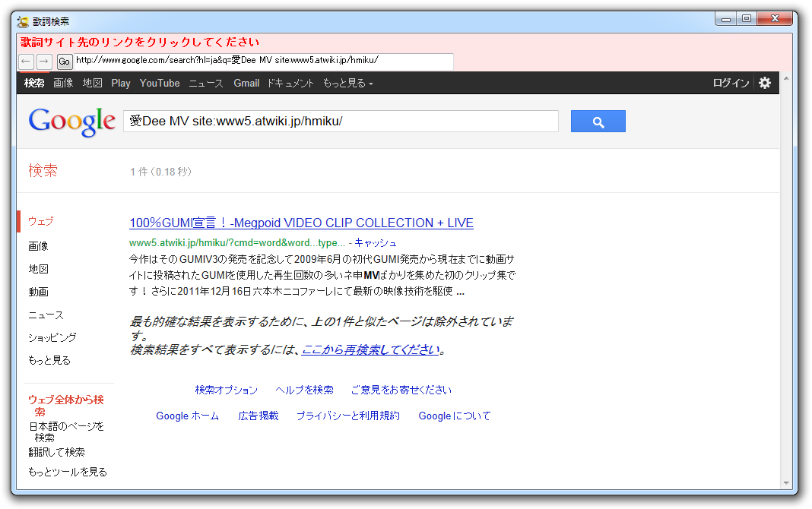Expand もっとツールを見る
This screenshot has width=812, height=509.
click(68, 472)
